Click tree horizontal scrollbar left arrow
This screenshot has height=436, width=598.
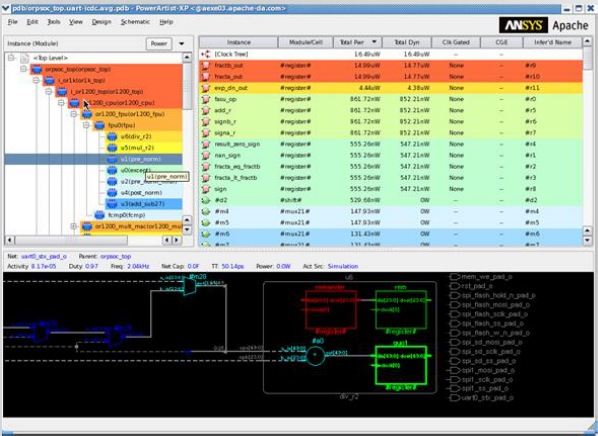point(10,240)
